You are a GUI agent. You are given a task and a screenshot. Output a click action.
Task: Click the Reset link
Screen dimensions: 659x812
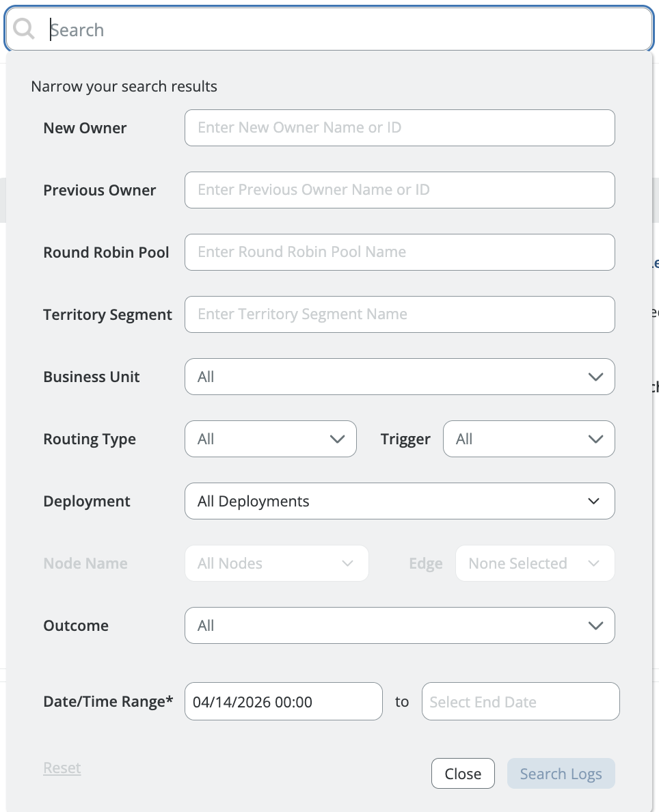coord(62,768)
